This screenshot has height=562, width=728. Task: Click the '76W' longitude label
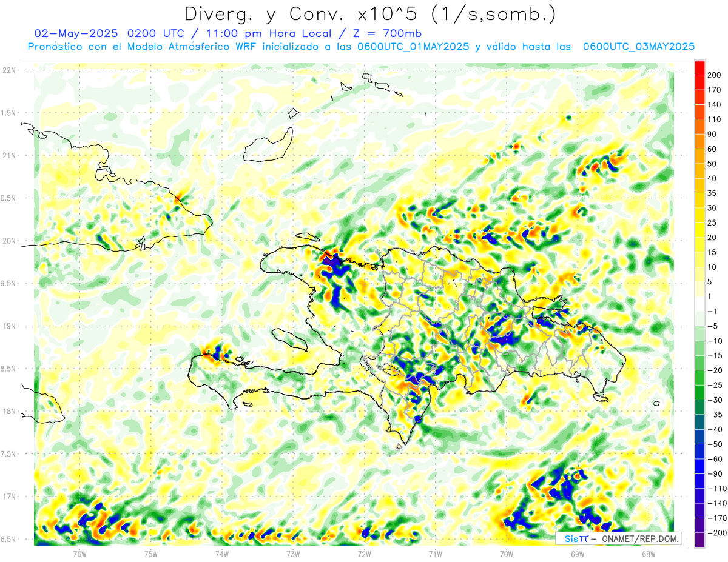point(79,554)
